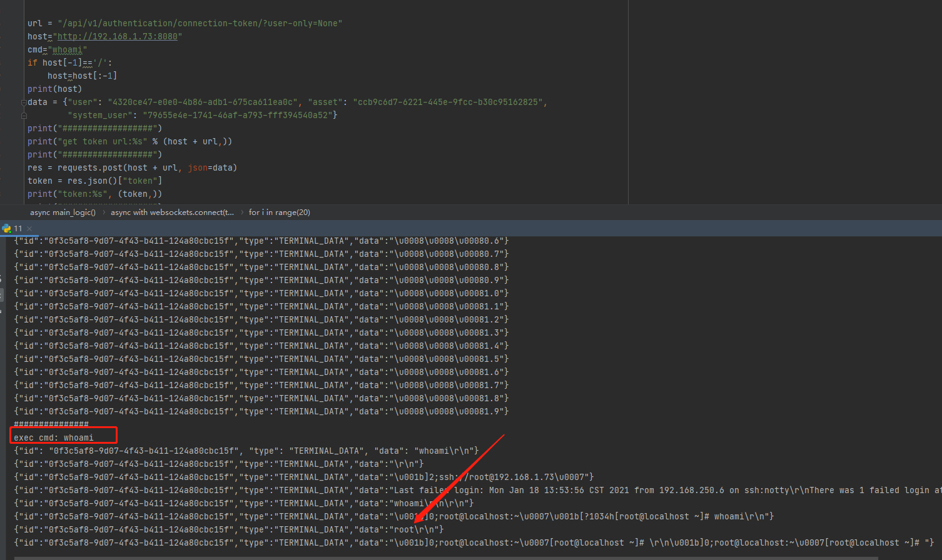This screenshot has height=560, width=942.
Task: Select async main_logic() in the breadcrumbs
Action: tap(63, 212)
